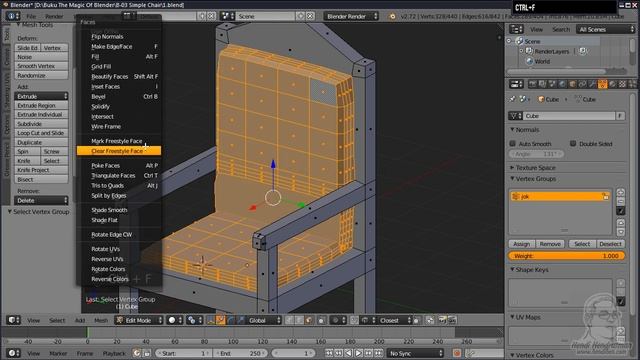The width and height of the screenshot is (640, 360).
Task: Open the Modifiers wrench tab icon
Action: [x=592, y=84]
